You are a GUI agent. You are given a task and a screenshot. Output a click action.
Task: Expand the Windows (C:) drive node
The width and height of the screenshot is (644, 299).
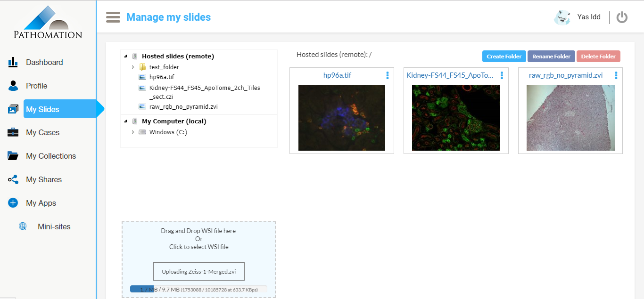click(x=133, y=132)
